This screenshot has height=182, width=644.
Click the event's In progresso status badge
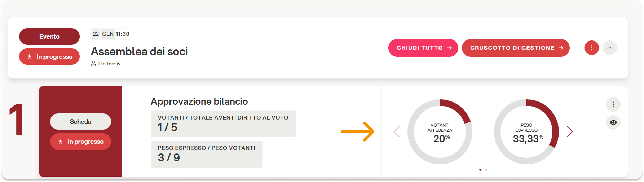[x=49, y=57]
